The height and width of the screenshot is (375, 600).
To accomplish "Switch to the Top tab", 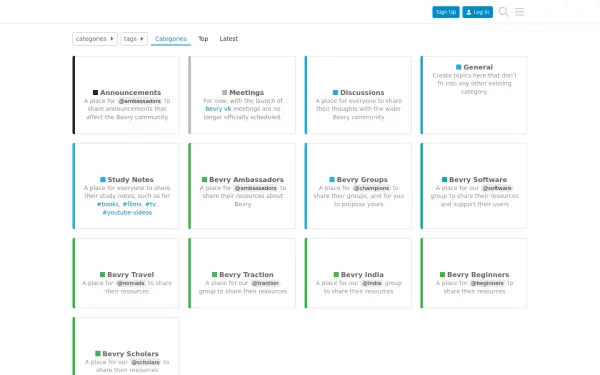I will [x=203, y=39].
